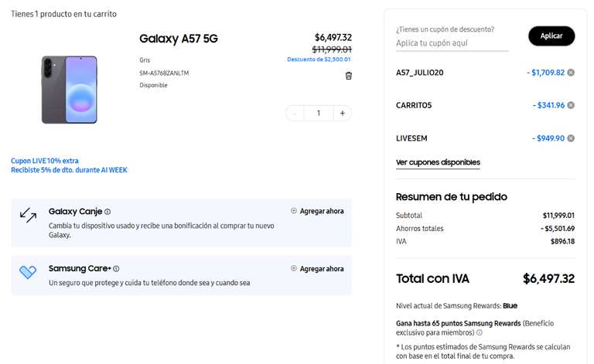Click the Samsung Care+ heart icon
The image size is (594, 364).
pos(28,272)
